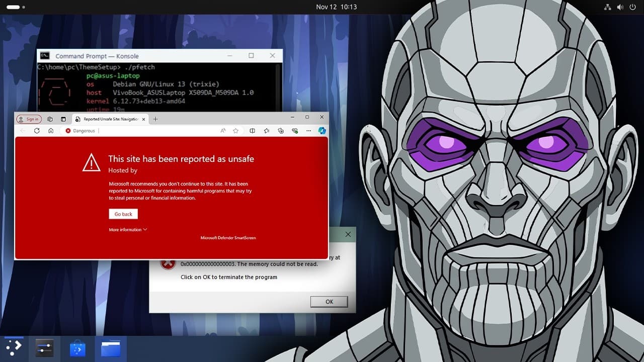Expand the More information section

[x=125, y=229]
